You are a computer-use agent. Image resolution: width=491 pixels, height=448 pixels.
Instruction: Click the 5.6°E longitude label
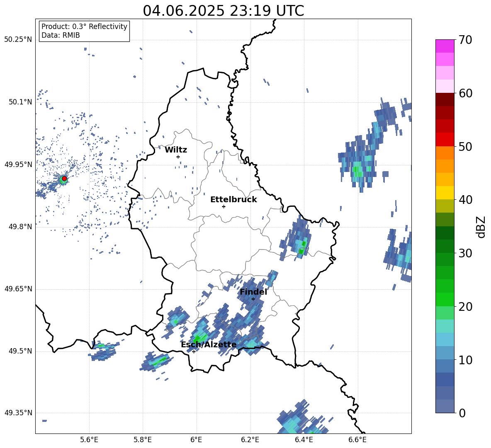[89, 440]
